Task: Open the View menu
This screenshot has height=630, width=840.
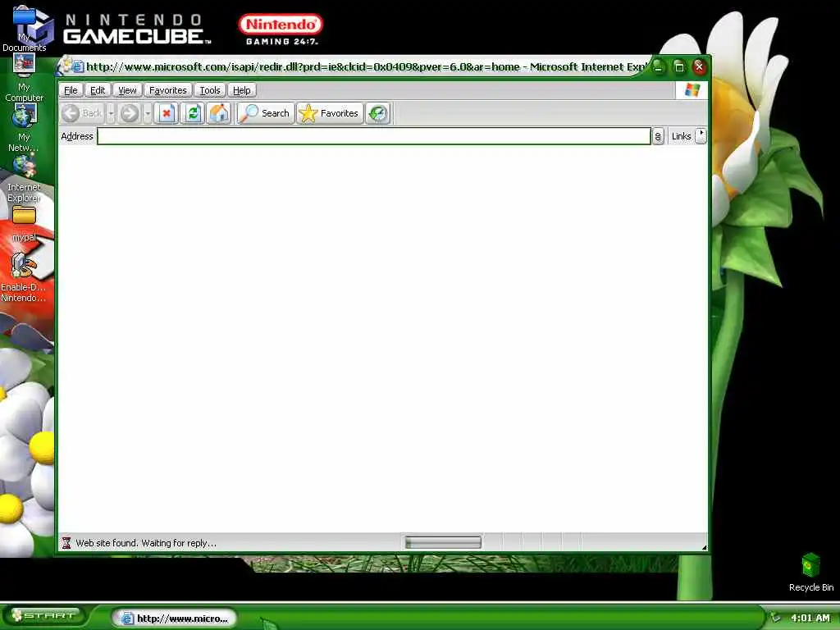Action: pyautogui.click(x=127, y=90)
